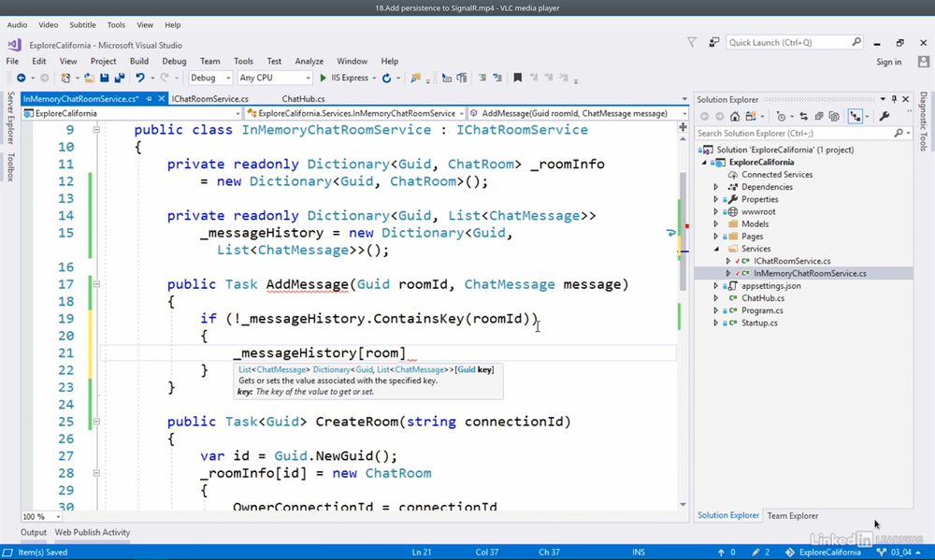Click the Find in Files toolbar icon
The image size is (935, 560).
click(416, 79)
